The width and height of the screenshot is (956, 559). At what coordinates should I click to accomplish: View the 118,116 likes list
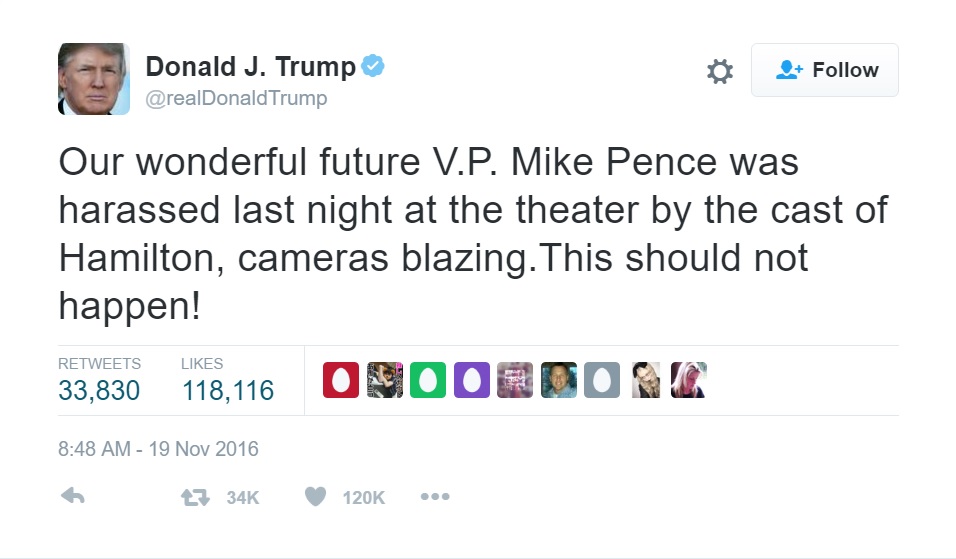(228, 380)
